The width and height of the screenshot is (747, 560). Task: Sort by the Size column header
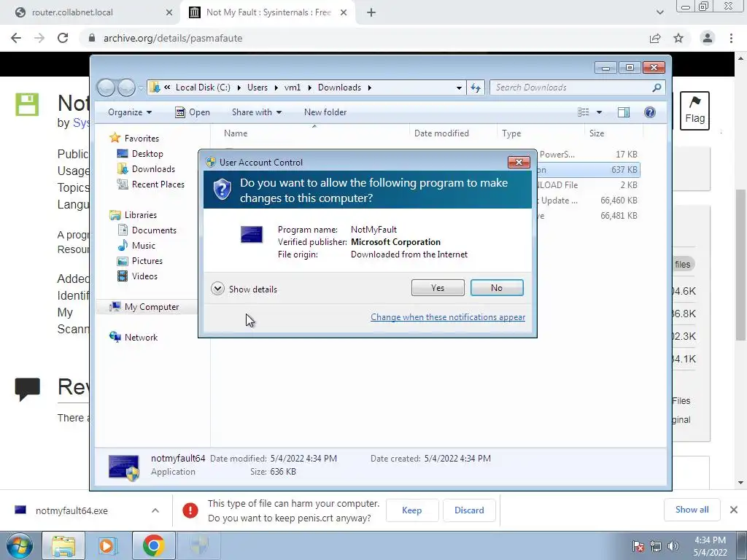(x=614, y=133)
